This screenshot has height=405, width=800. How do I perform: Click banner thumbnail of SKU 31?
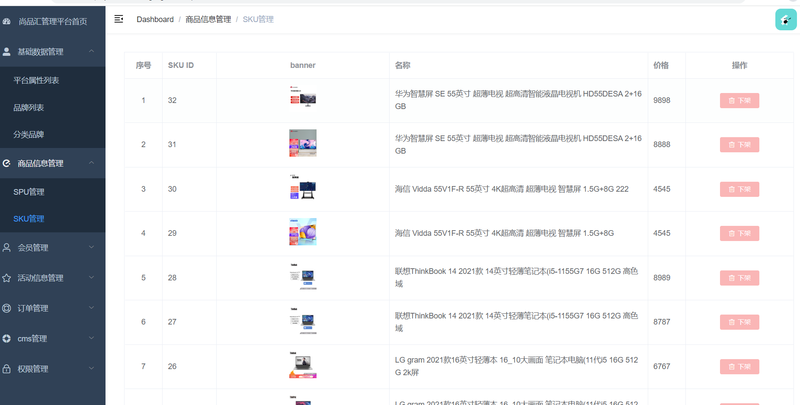303,143
